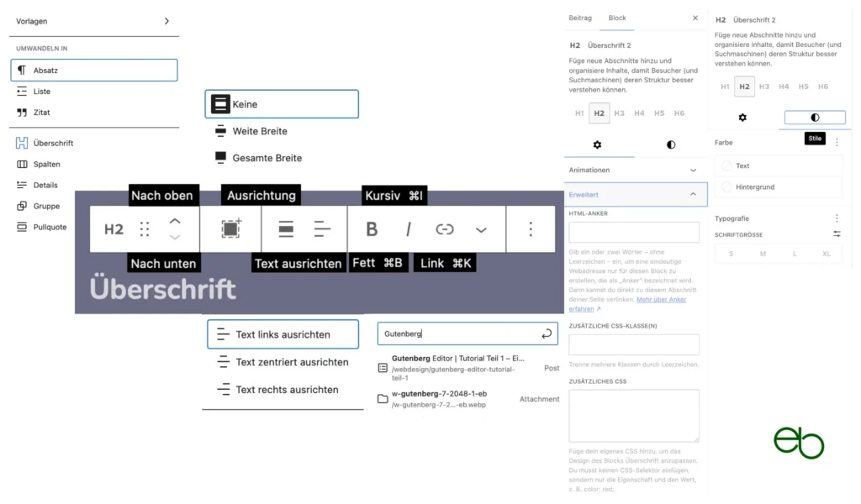The width and height of the screenshot is (861, 504).
Task: Click the details icon next to Details
Action: [x=21, y=185]
